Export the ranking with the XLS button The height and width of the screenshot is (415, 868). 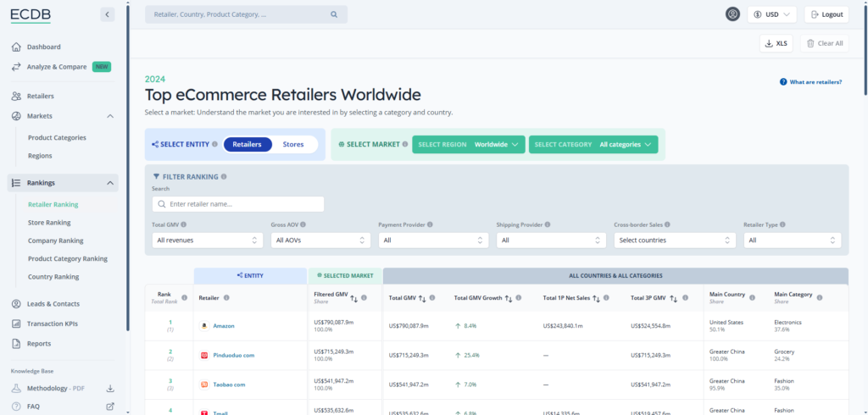(776, 43)
